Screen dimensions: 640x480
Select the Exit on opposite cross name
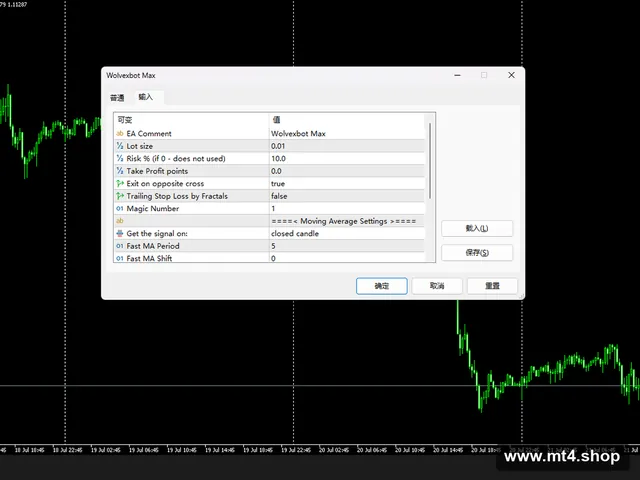165,183
